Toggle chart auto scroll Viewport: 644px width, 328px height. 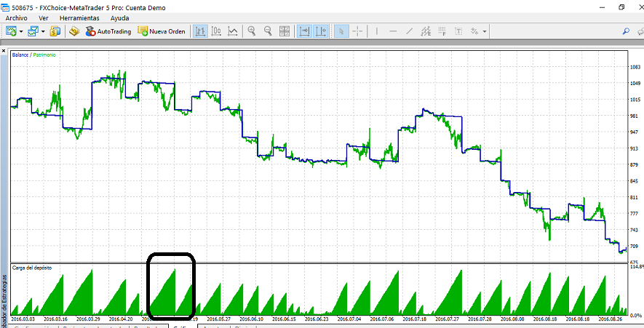(303, 31)
